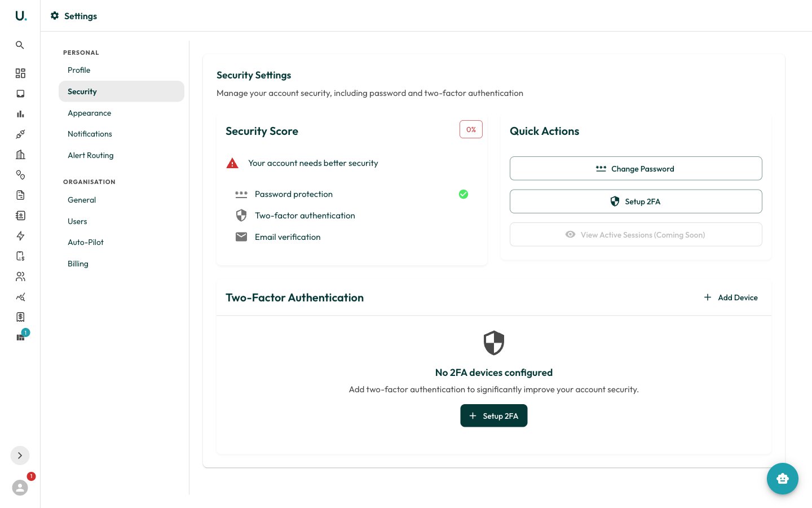
Task: Click the 0% security score badge
Action: pos(471,129)
